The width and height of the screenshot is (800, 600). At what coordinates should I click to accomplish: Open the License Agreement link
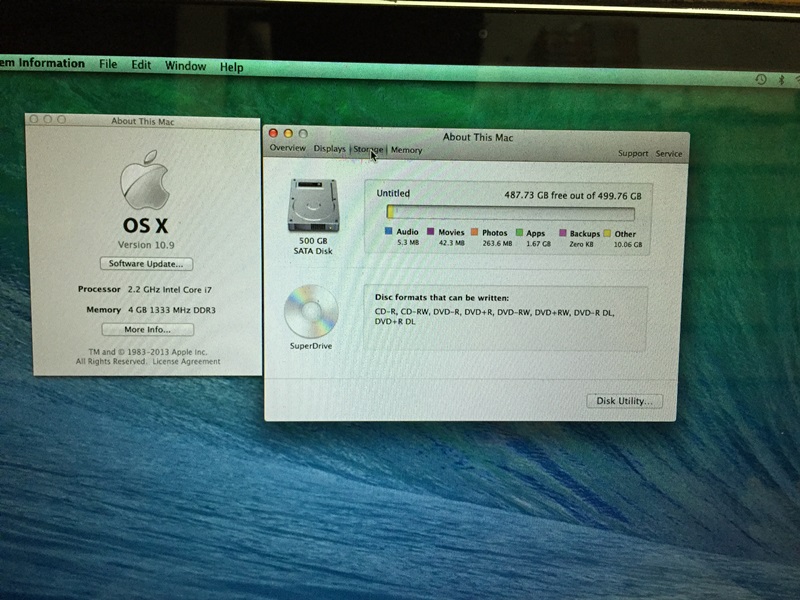click(x=191, y=361)
